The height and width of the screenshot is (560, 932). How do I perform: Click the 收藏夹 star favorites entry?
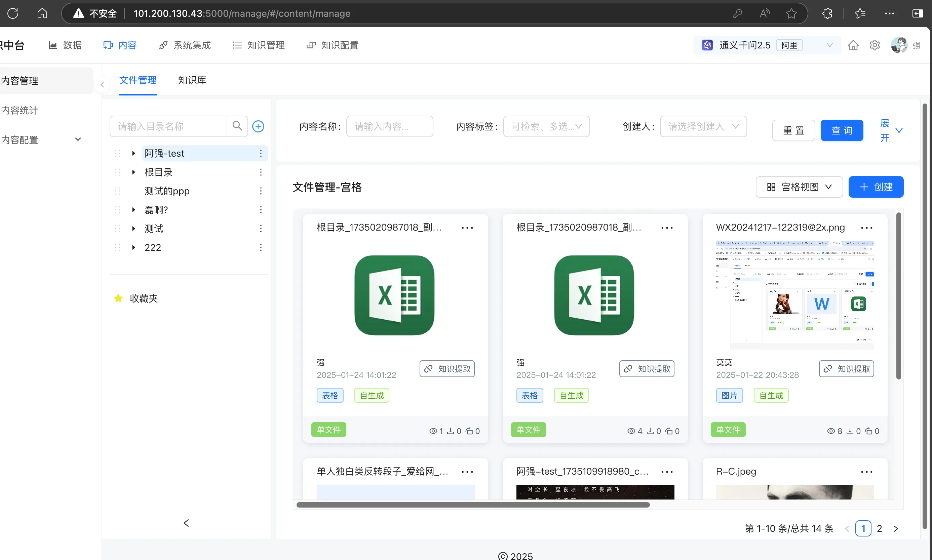click(136, 298)
